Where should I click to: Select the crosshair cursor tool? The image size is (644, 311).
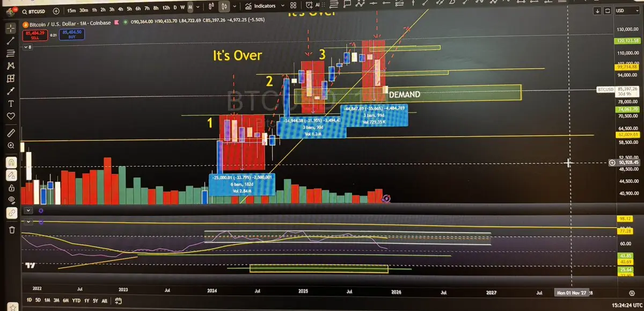pos(11,28)
